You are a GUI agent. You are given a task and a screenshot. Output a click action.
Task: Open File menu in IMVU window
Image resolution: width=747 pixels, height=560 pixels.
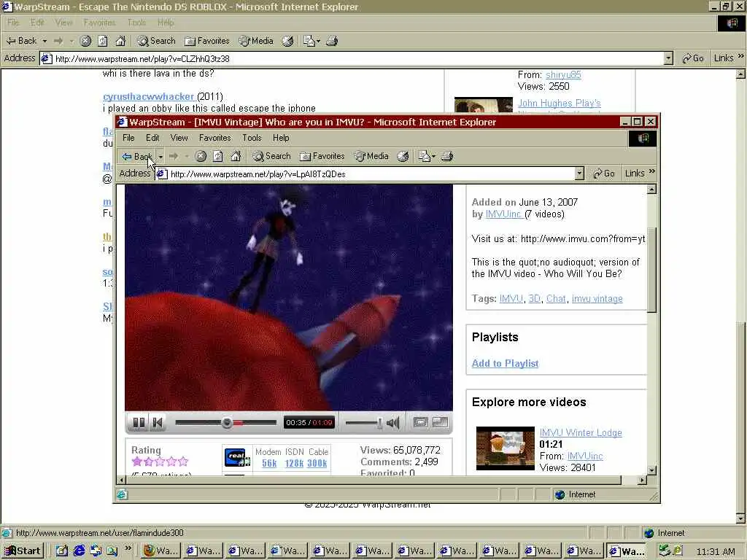pyautogui.click(x=128, y=138)
